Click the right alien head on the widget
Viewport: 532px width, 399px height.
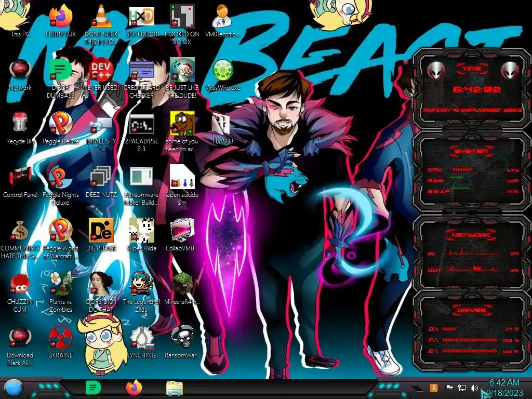(x=510, y=70)
